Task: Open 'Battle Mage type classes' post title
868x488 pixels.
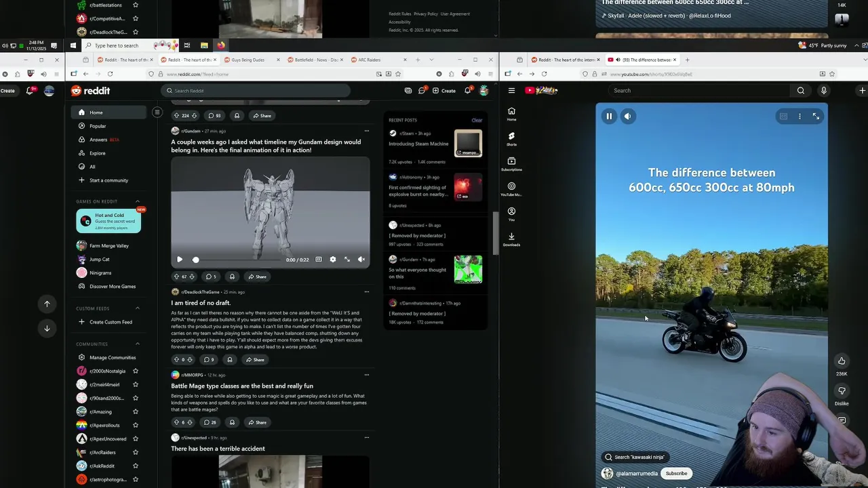Action: pyautogui.click(x=242, y=386)
